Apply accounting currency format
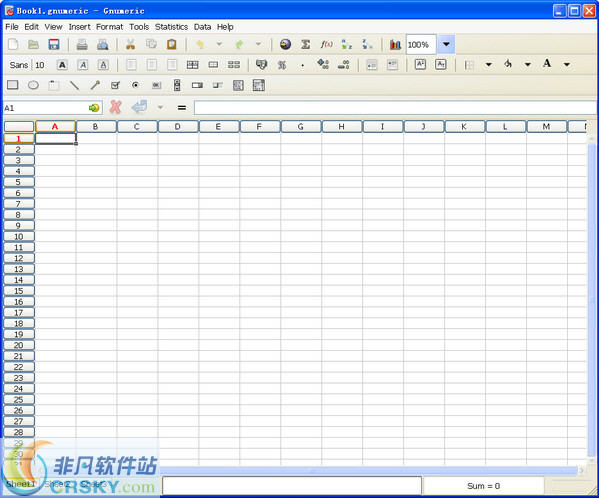This screenshot has width=599, height=498. coord(261,65)
